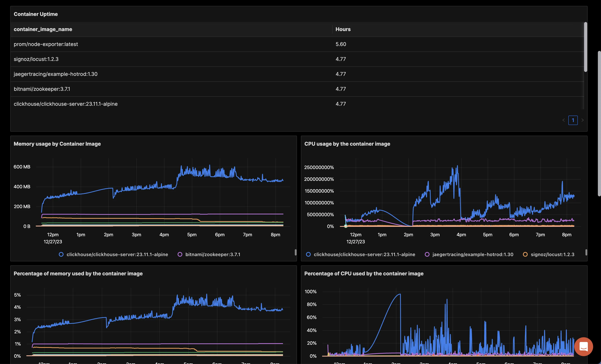Click the main page vertical scrollbar
Image resolution: width=601 pixels, height=364 pixels.
tap(599, 123)
